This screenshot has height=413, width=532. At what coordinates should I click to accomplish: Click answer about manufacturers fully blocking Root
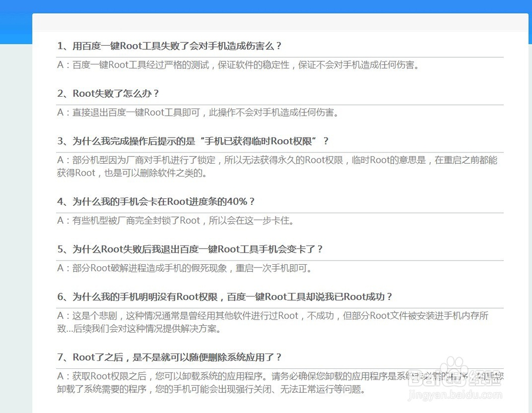click(x=176, y=221)
